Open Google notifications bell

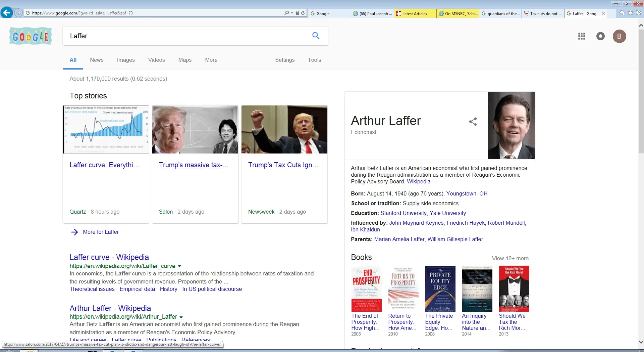600,36
